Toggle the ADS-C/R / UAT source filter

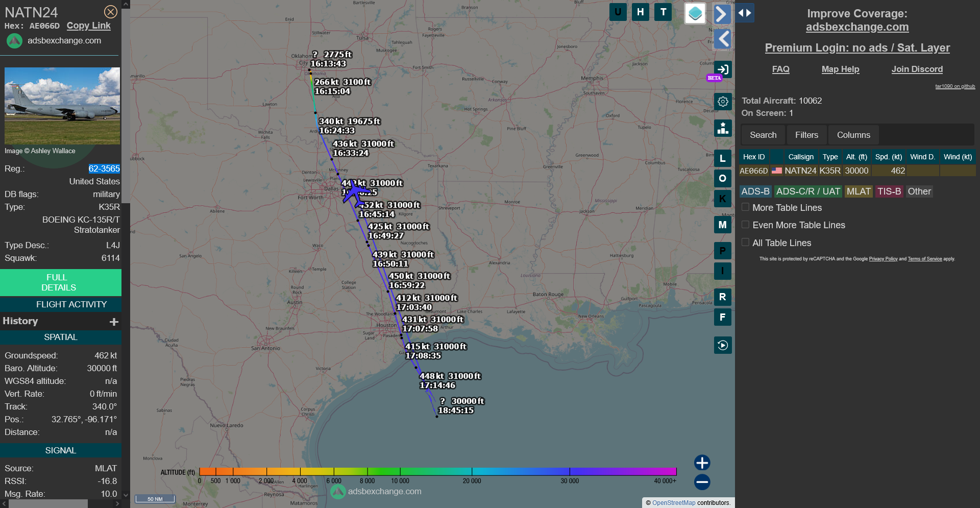(808, 191)
